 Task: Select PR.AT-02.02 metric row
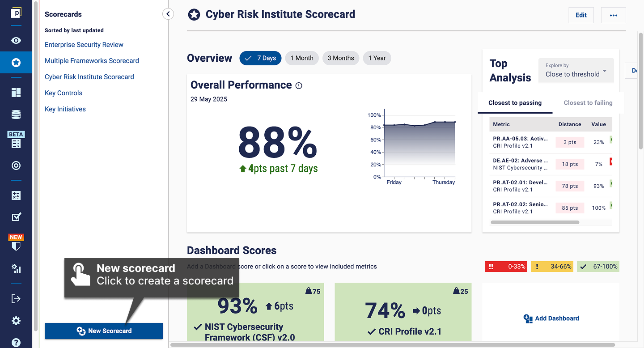tap(551, 208)
